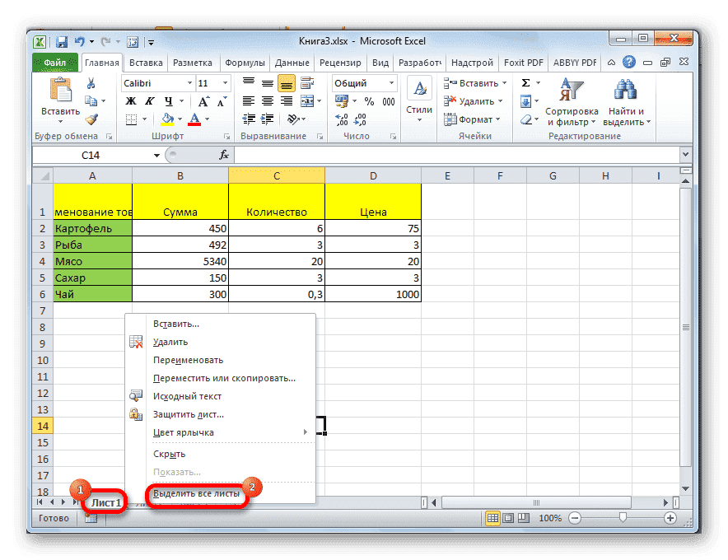728x560 pixels.
Task: Click the AutoSum sigma icon
Action: (x=525, y=83)
